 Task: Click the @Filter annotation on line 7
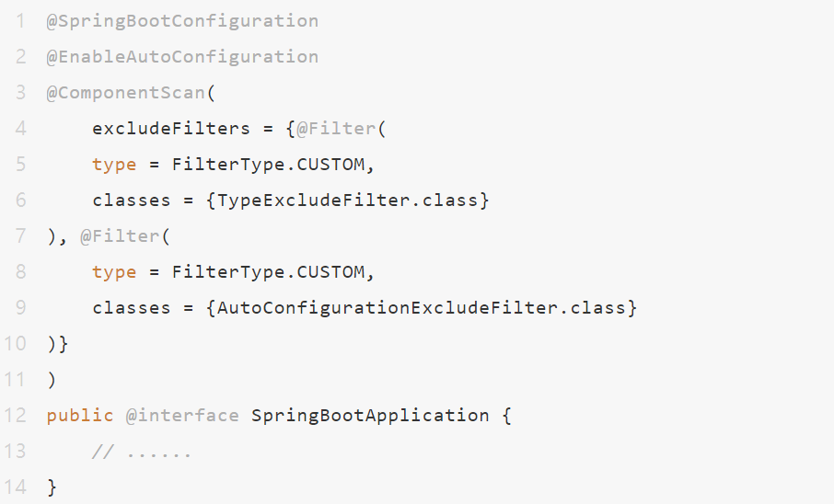click(120, 236)
